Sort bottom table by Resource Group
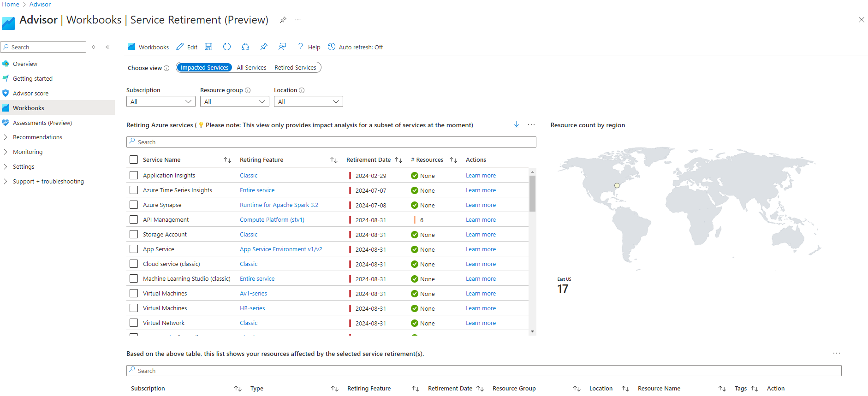This screenshot has width=868, height=396. 577,389
